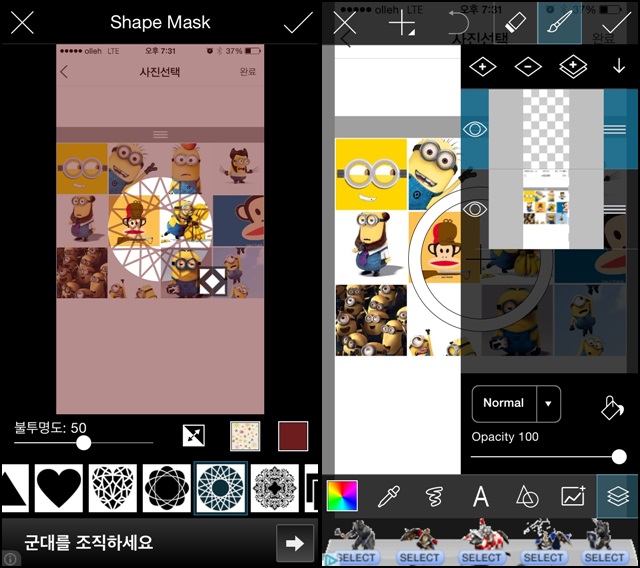This screenshot has height=568, width=640.
Task: Hide the top transparent layer via eye
Action: (x=475, y=129)
